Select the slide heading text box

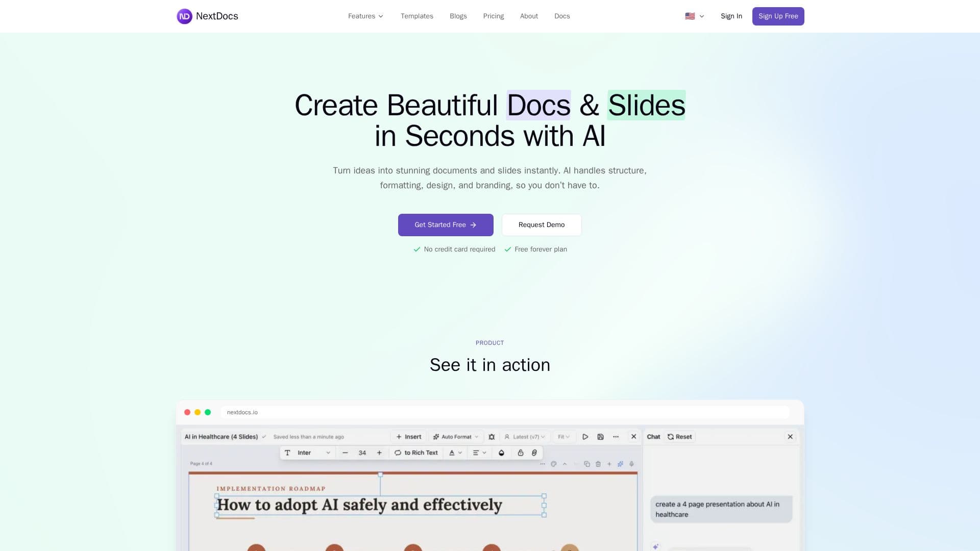click(x=380, y=505)
